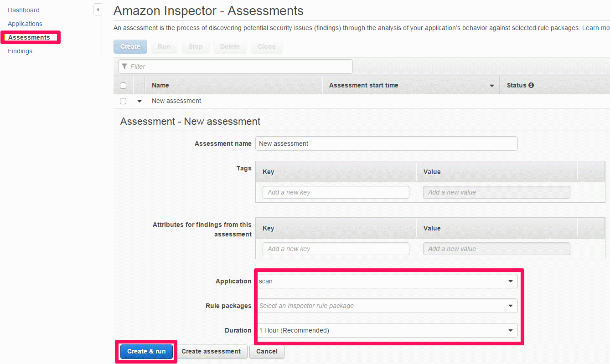Open Findings in the sidebar
The image size is (610, 364).
coord(20,51)
